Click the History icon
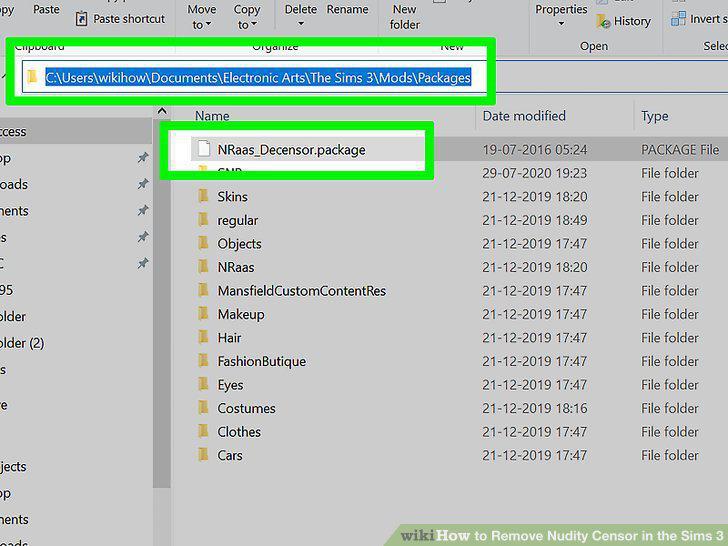 603,21
